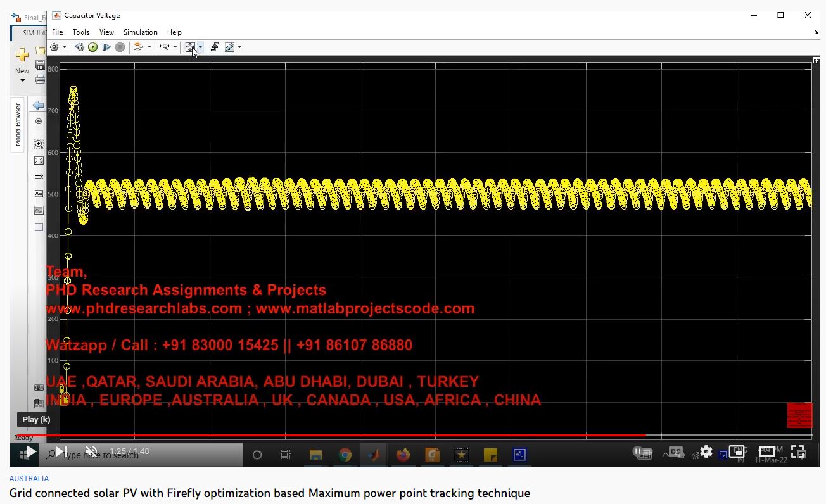Toggle closed captions CC button

[676, 452]
